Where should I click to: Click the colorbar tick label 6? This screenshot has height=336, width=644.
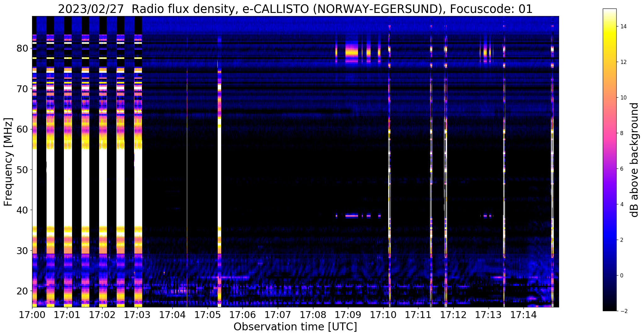[x=621, y=169]
